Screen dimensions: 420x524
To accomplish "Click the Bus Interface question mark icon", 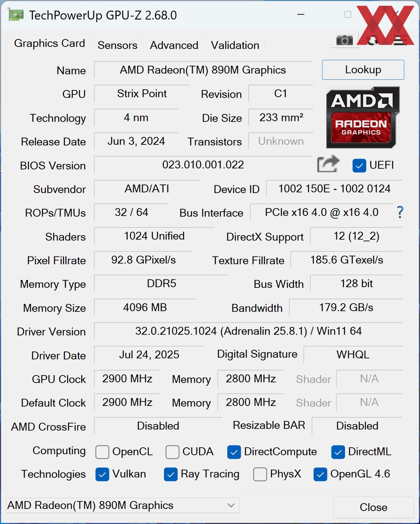I will click(400, 212).
